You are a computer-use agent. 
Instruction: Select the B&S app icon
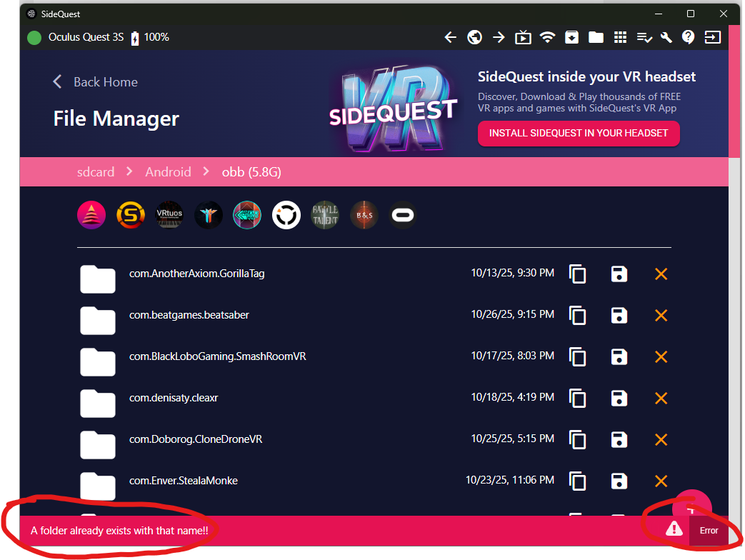364,215
